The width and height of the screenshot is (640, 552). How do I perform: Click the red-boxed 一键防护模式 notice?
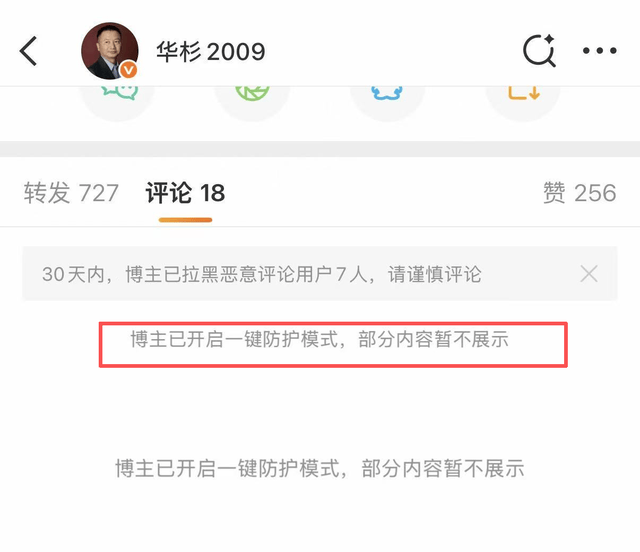333,345
